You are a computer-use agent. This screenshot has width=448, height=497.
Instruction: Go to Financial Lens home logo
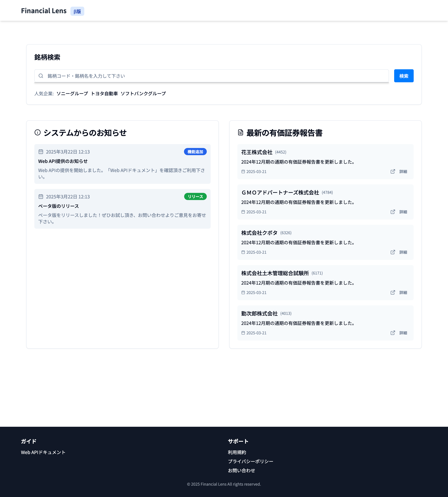click(x=44, y=11)
